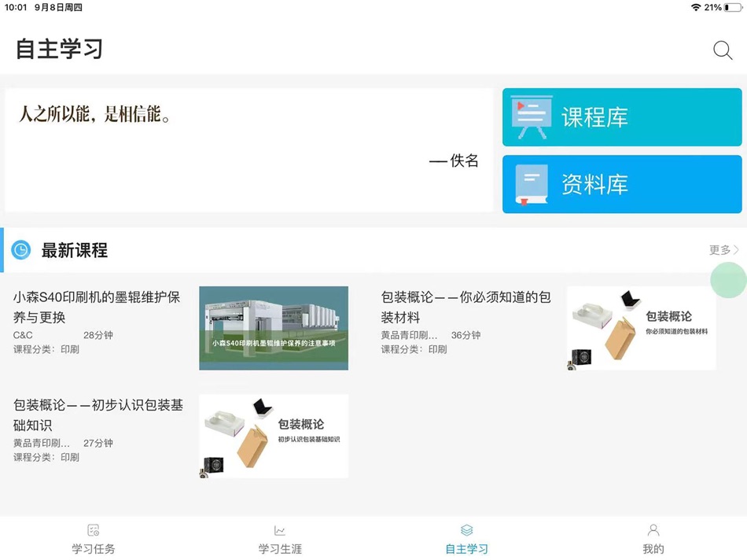Switch to the 学习生涯 tab

tap(280, 540)
